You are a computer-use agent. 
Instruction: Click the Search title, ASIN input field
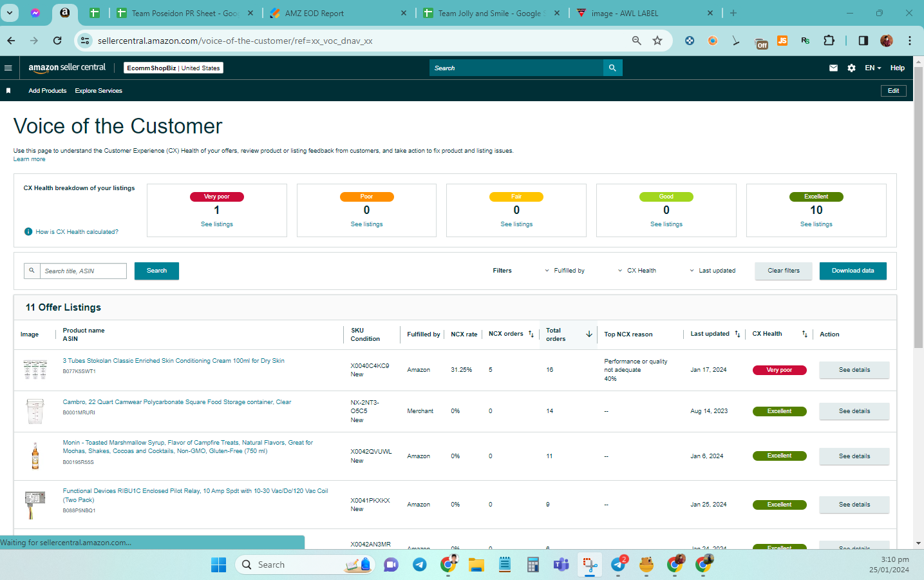(84, 271)
